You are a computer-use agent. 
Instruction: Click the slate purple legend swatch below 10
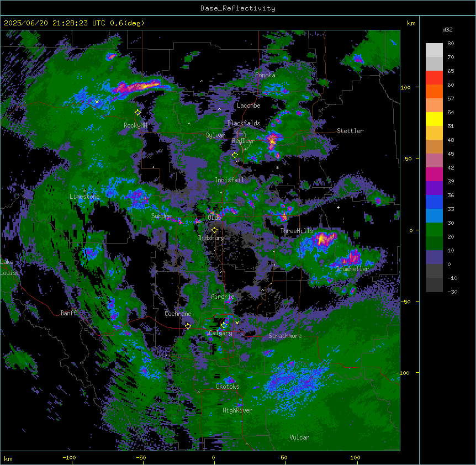click(x=434, y=257)
